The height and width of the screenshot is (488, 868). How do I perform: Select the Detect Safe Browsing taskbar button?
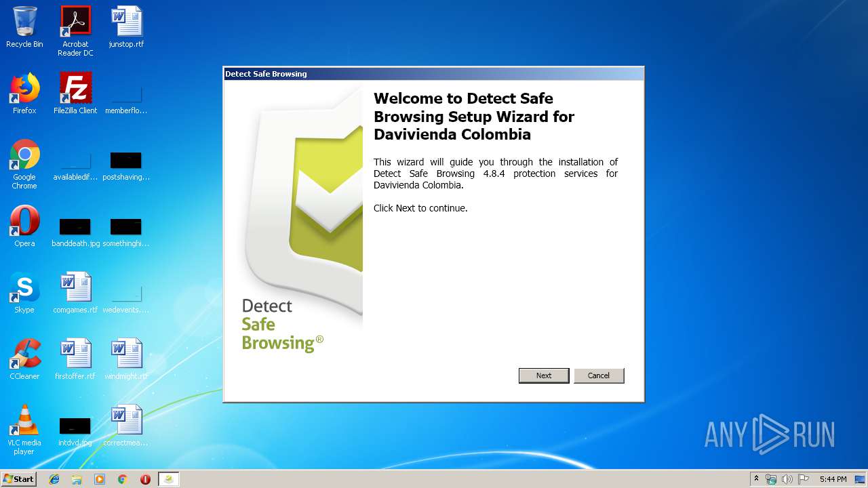[169, 479]
